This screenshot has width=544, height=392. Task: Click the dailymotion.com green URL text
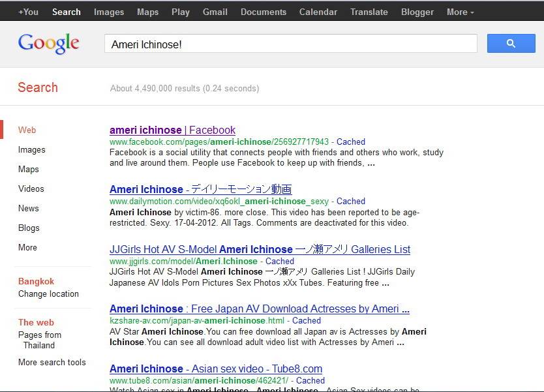click(219, 201)
